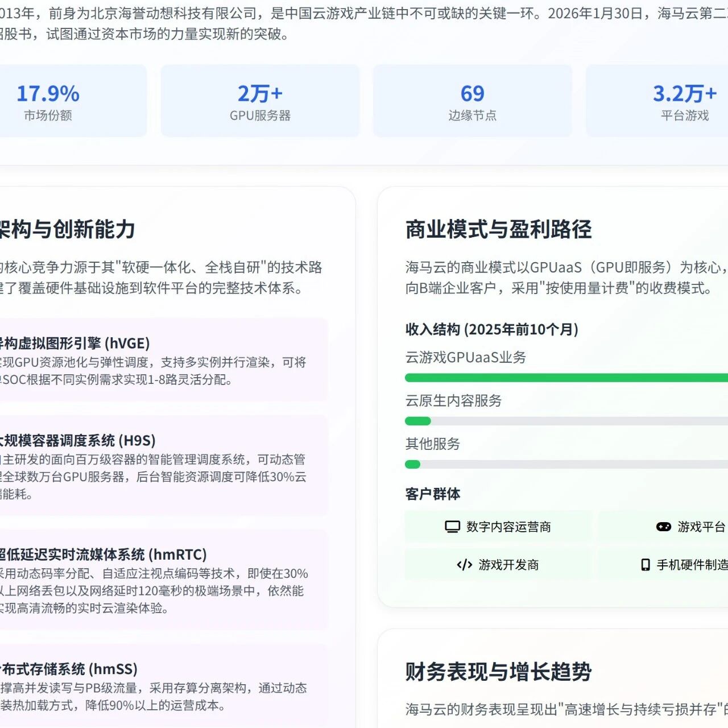Click the 云游戏GPUaaS业务 label
728x728 pixels.
(466, 357)
